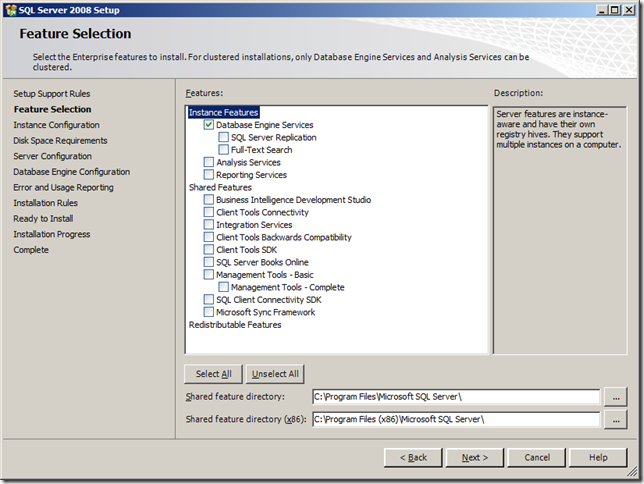Click Installation Rules step
Viewport: 644px width, 484px height.
45,203
